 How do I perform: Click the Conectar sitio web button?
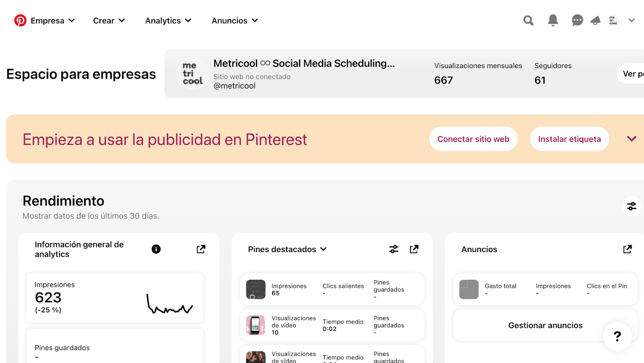click(473, 139)
